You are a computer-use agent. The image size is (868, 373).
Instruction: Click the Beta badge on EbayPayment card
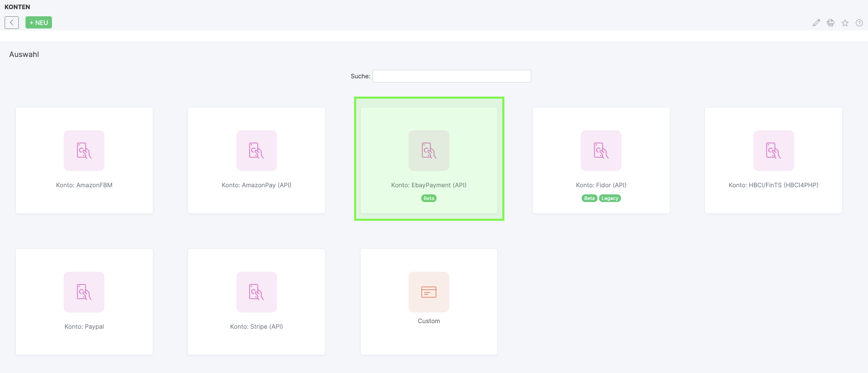(x=429, y=198)
